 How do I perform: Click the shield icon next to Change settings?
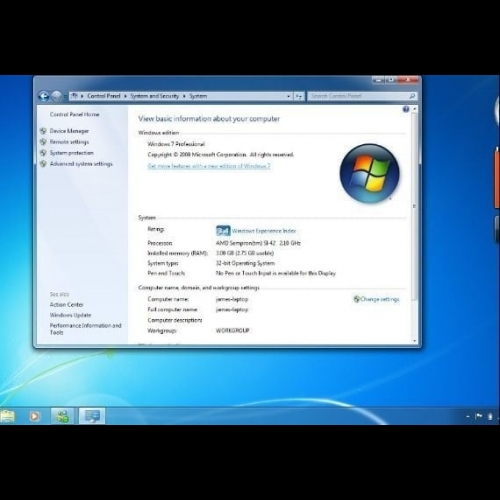[357, 299]
